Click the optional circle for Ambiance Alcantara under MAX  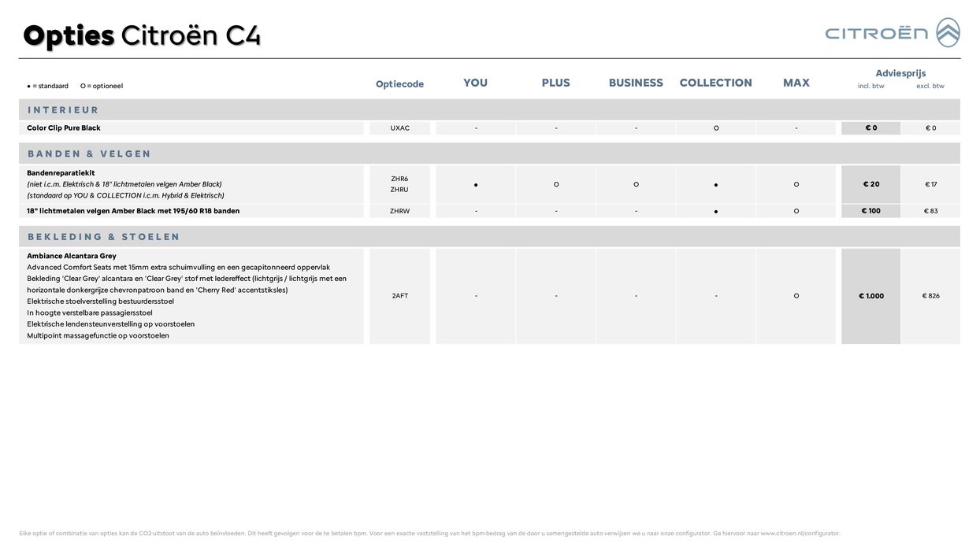tap(796, 296)
